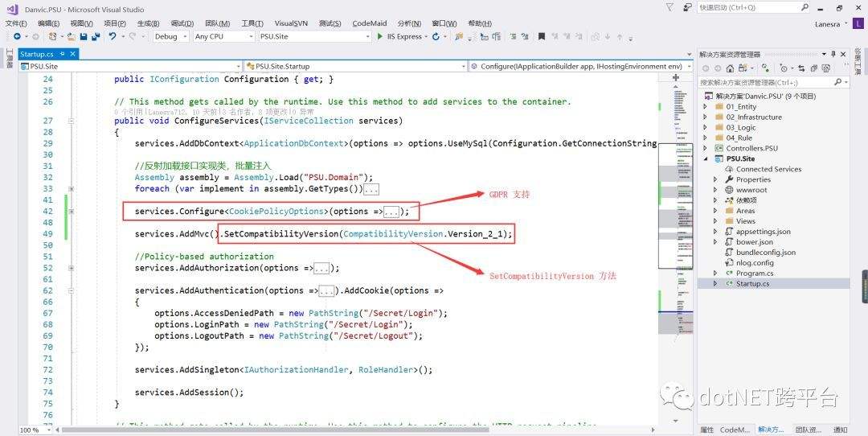868x436 pixels.
Task: Expand the collapsed foreach block at line 33
Action: (x=371, y=189)
